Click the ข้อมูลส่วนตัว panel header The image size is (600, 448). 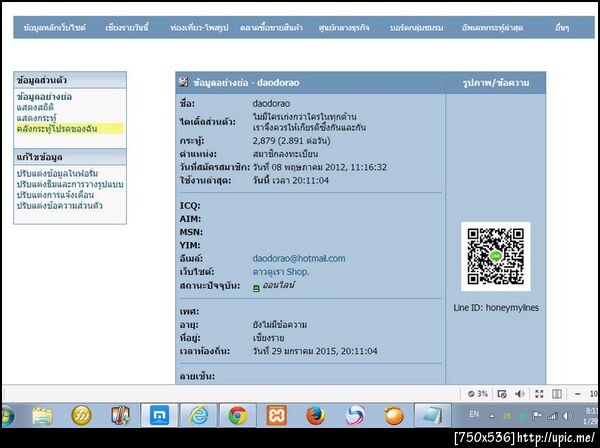point(70,80)
